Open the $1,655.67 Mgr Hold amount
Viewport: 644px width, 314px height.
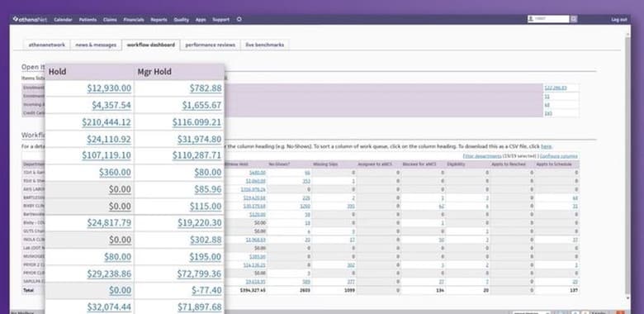click(x=202, y=105)
